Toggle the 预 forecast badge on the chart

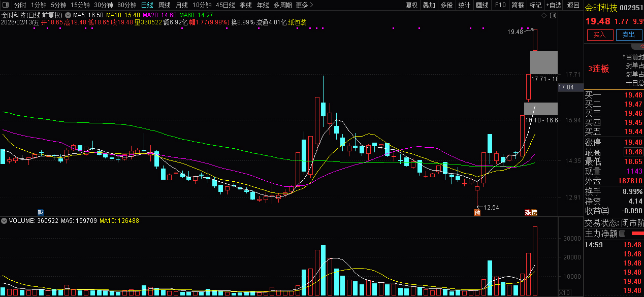tap(477, 212)
